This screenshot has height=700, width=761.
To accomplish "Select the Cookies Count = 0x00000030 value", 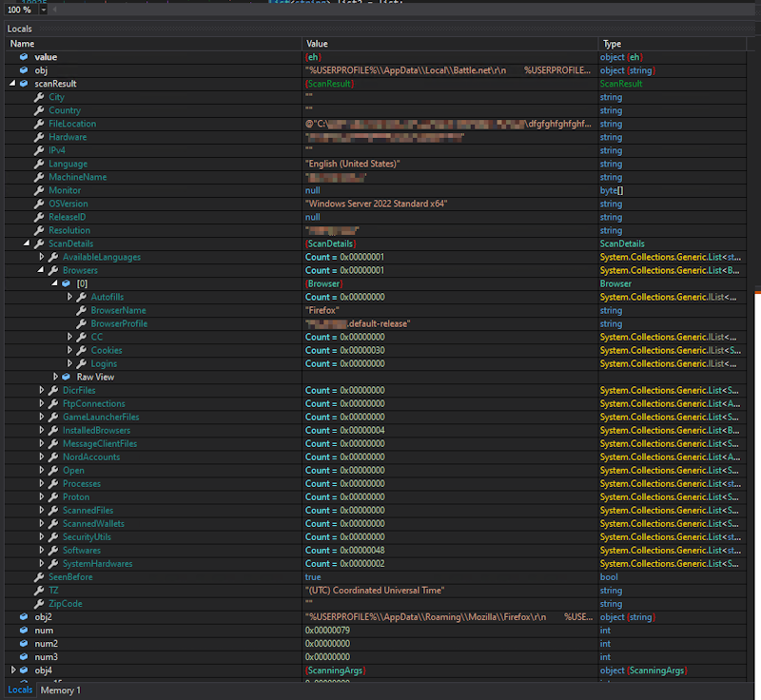I will (344, 350).
